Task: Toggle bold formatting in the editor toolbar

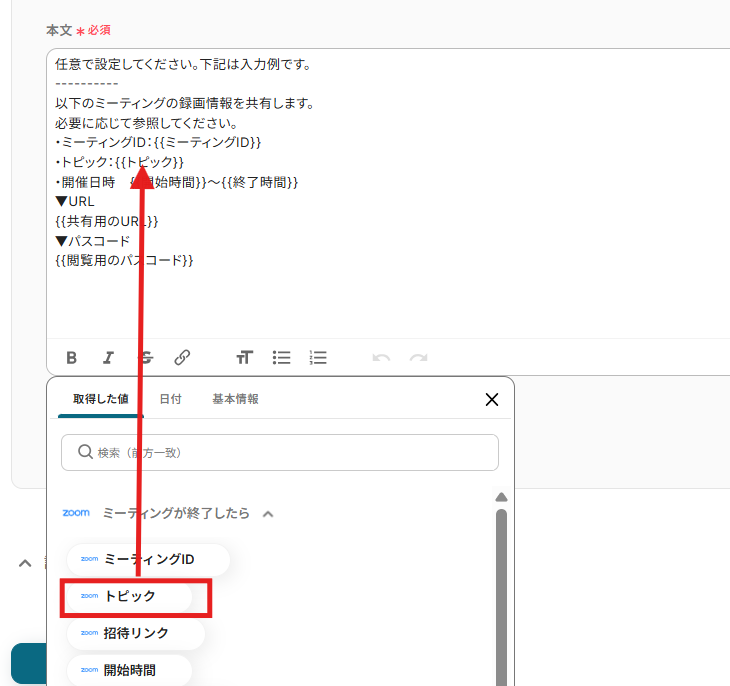Action: pyautogui.click(x=71, y=357)
